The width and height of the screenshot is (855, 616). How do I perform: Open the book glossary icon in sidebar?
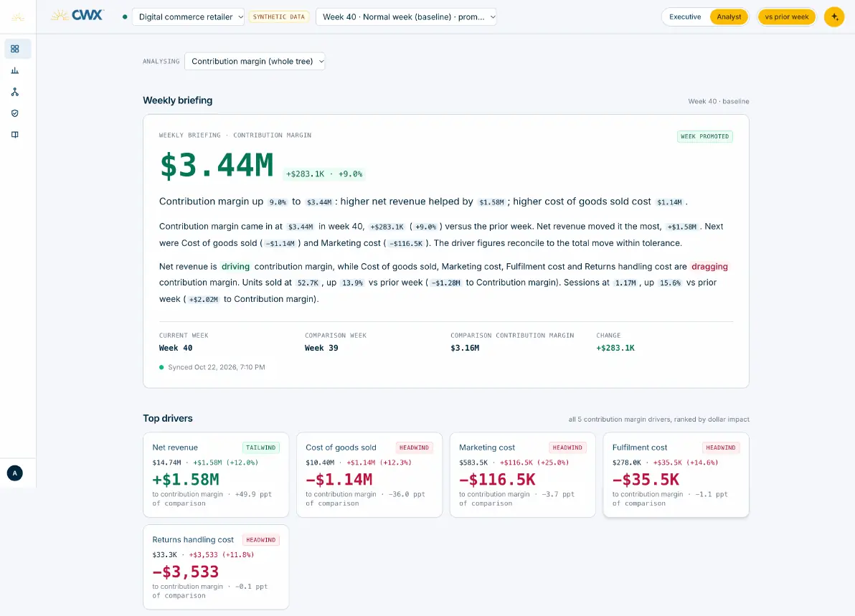click(15, 135)
